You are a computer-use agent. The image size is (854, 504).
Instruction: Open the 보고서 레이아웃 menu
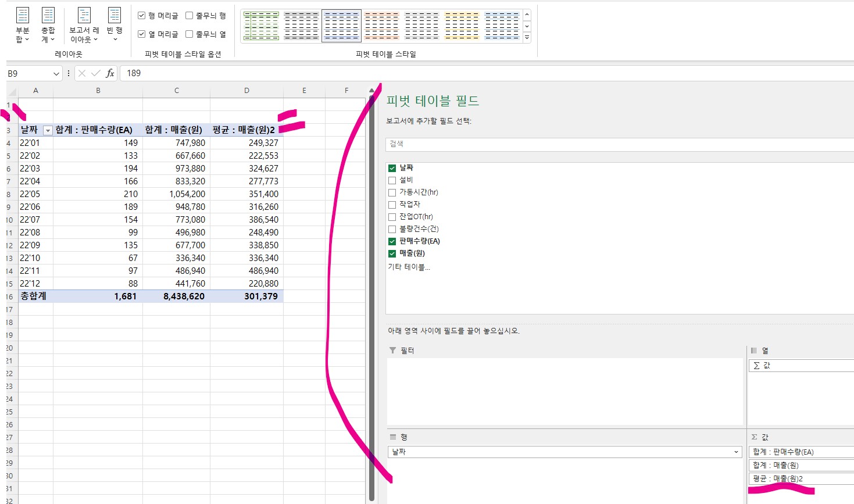[84, 25]
